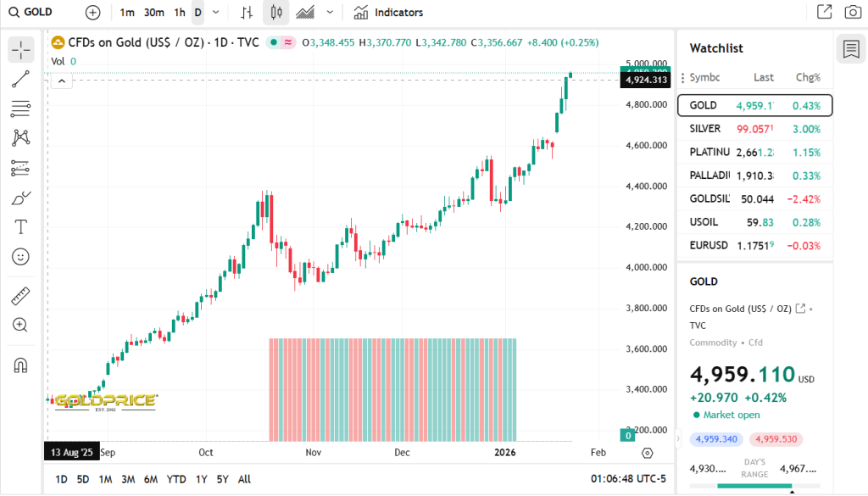The width and height of the screenshot is (868, 496).
Task: Pick the brush drawing tool
Action: 20,197
